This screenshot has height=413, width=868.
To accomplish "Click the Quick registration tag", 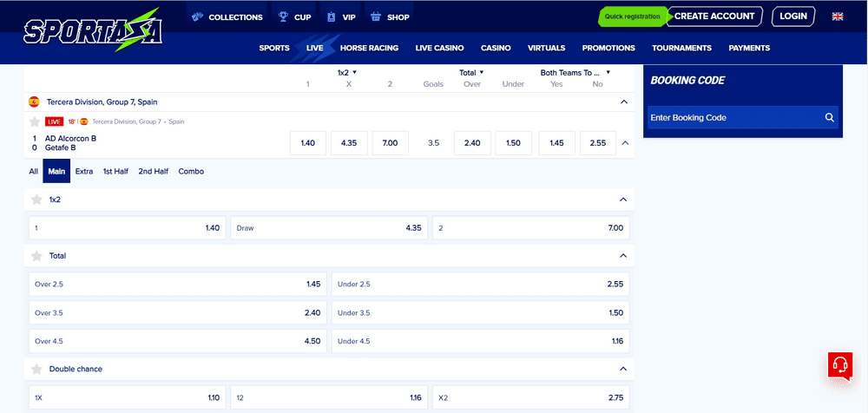I will coord(632,16).
